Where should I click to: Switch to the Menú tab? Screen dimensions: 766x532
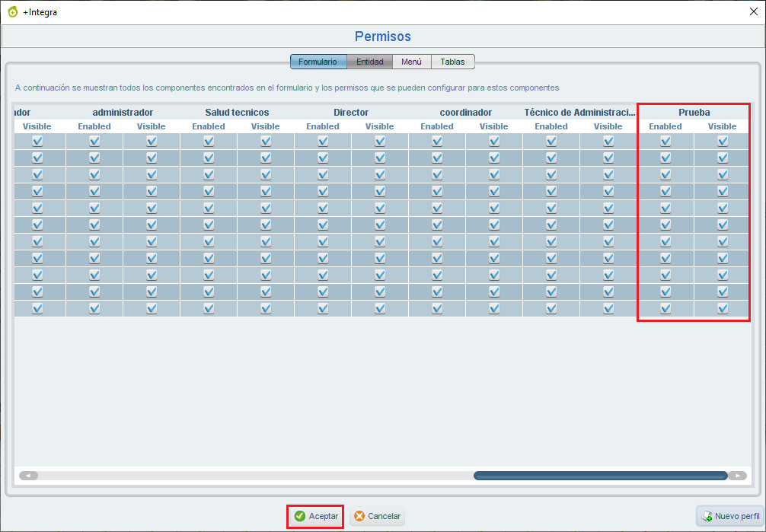(411, 62)
